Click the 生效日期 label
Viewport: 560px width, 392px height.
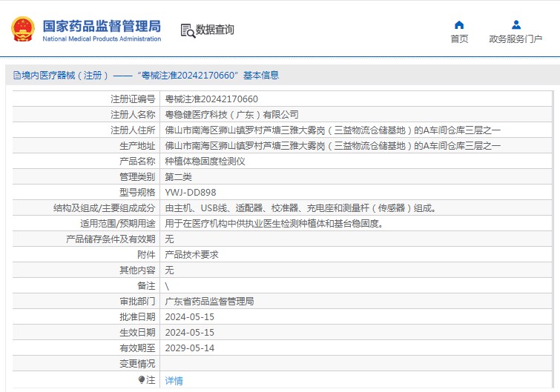(x=137, y=333)
